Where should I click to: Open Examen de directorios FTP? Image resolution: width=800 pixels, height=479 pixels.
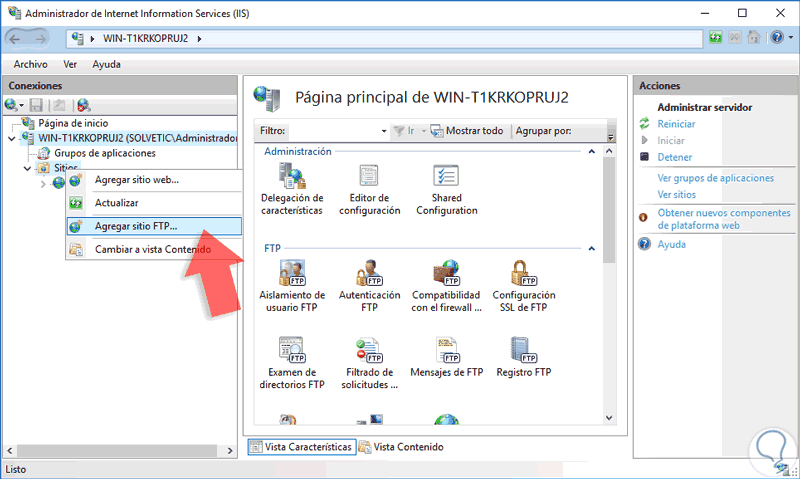292,363
